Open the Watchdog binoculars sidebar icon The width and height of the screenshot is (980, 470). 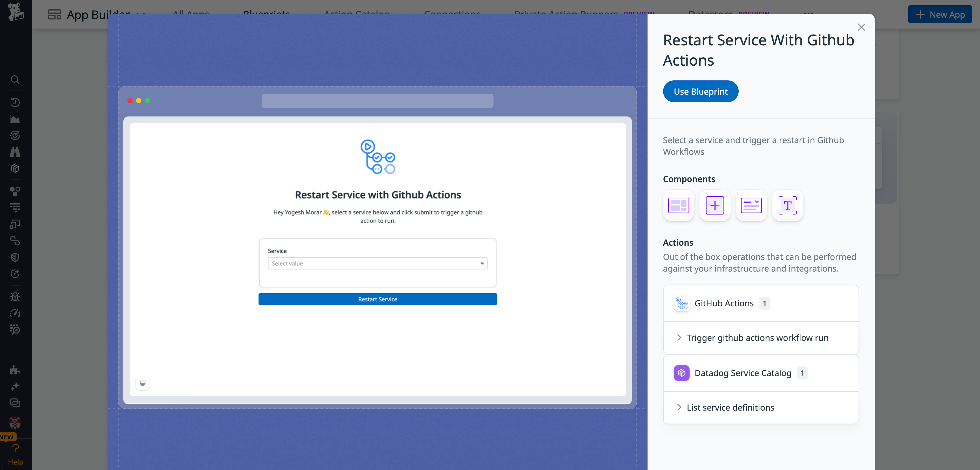pyautogui.click(x=15, y=152)
